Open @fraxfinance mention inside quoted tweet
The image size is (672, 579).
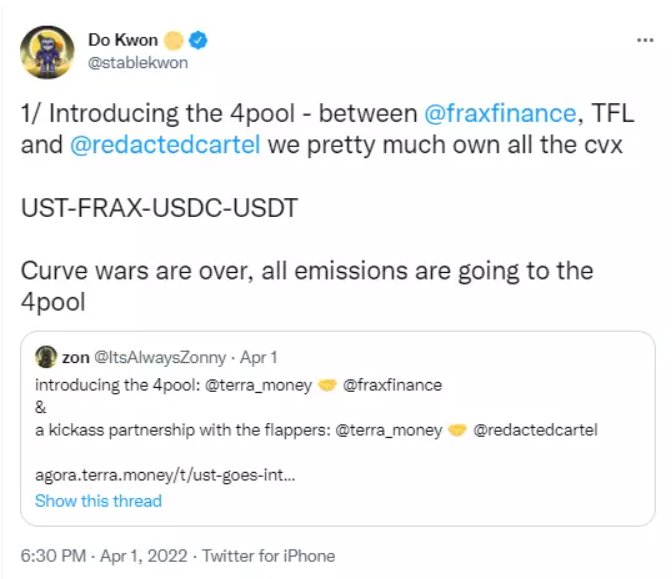[392, 384]
